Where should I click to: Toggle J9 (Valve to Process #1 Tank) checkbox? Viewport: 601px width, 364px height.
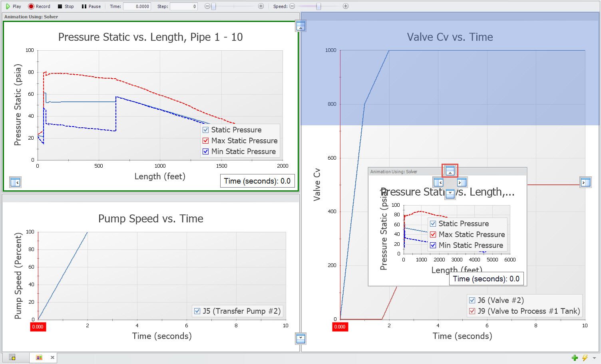click(472, 311)
